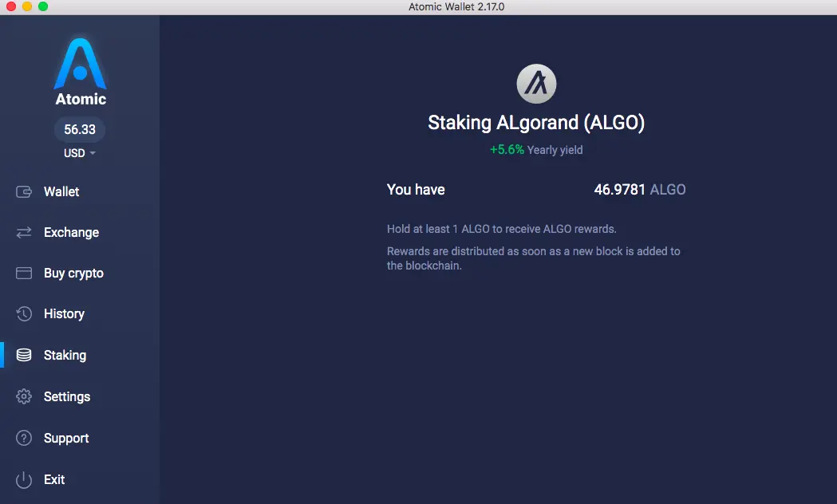The image size is (837, 504).
Task: Click the Wallet icon in sidebar
Action: click(24, 191)
